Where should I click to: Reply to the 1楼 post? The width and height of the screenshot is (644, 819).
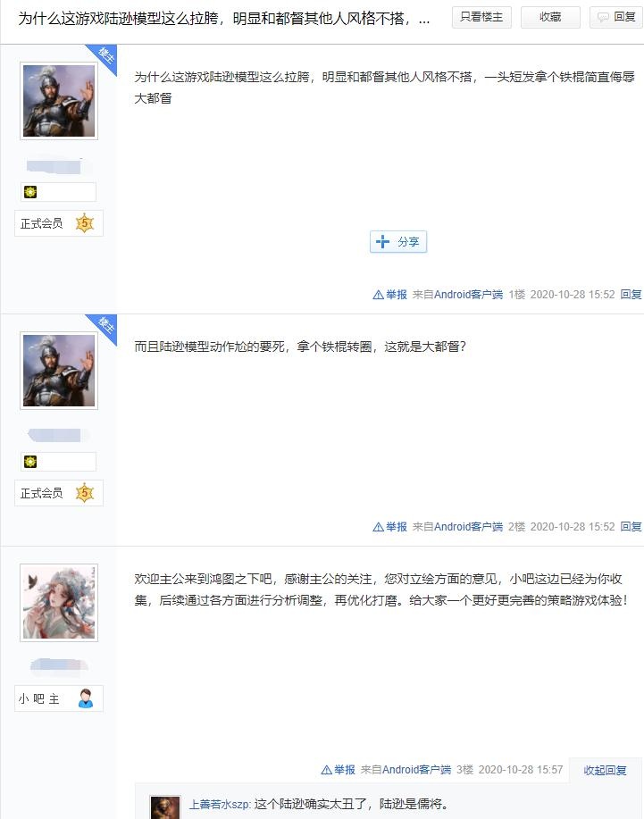tap(631, 295)
